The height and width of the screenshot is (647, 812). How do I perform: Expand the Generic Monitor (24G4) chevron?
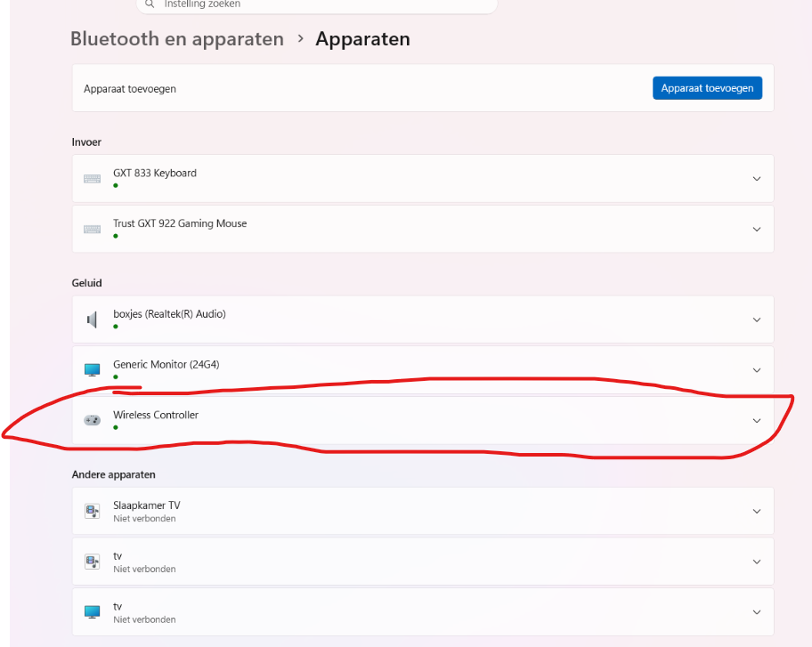click(x=757, y=370)
